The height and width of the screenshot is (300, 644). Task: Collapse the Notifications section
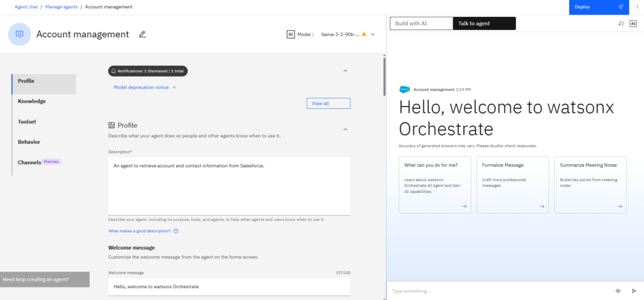point(345,71)
